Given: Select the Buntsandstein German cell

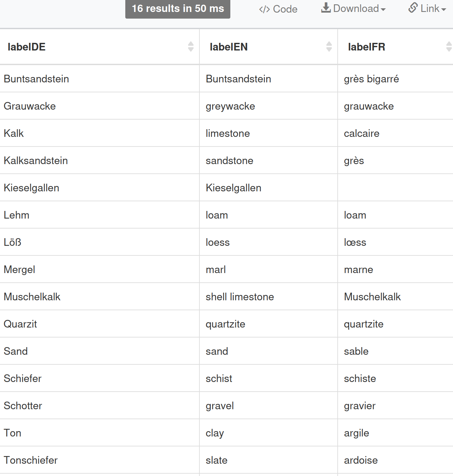Looking at the screenshot, I should coord(37,79).
